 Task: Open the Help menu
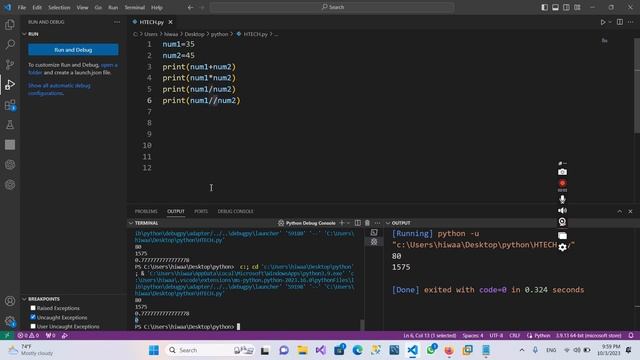click(157, 7)
